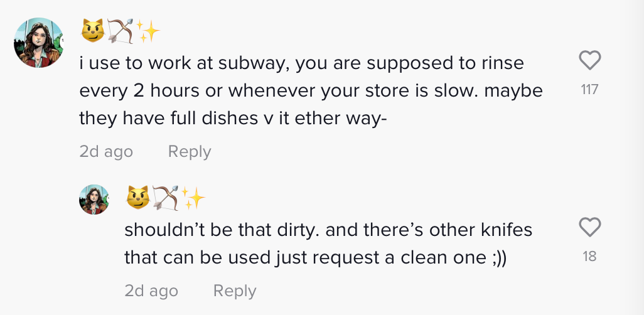
Task: Open the large commenter avatar on top comment
Action: pos(39,42)
